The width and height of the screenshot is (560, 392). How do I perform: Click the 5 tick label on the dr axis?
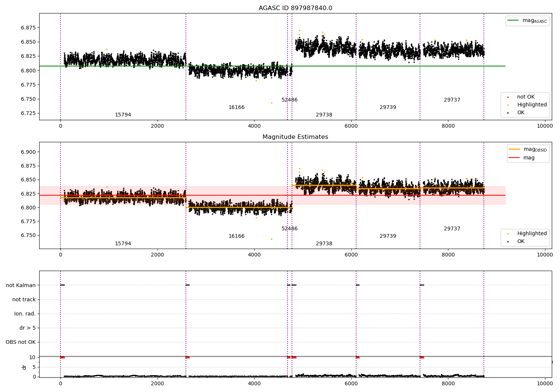click(34, 367)
